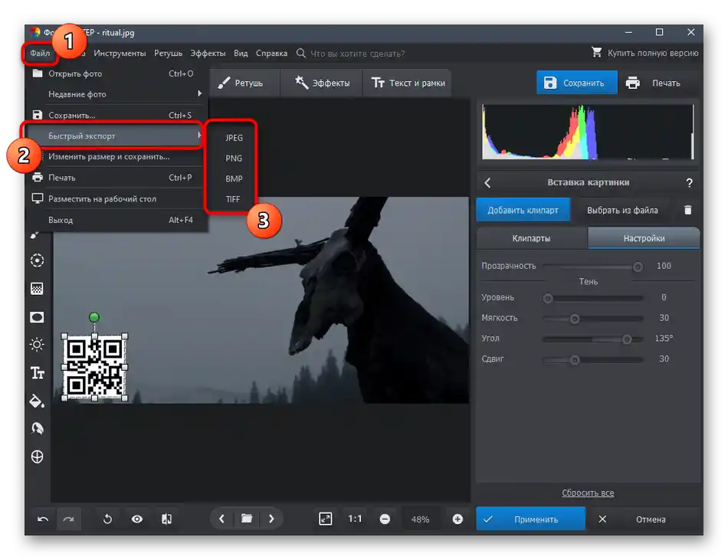Select the paint bucket fill tool
The width and height of the screenshot is (728, 560).
[x=37, y=401]
